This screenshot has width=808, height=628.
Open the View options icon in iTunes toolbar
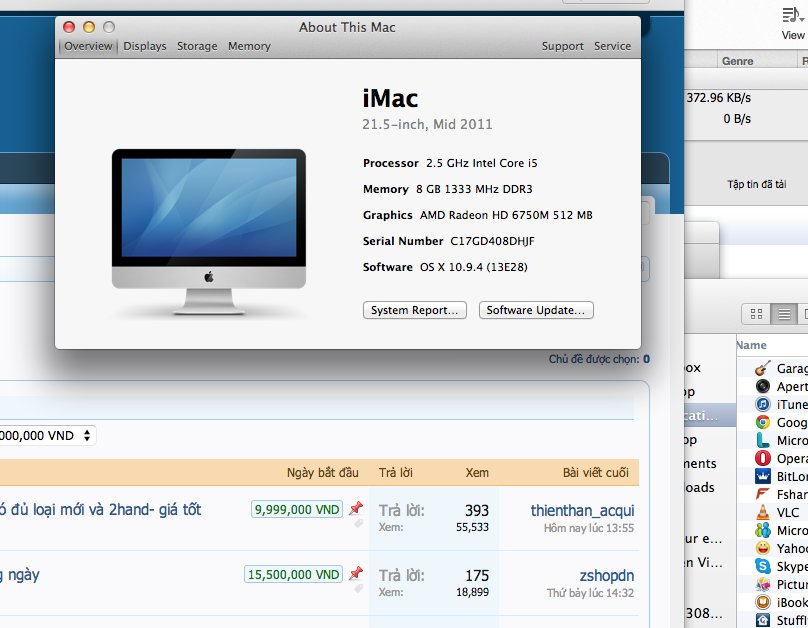(x=793, y=15)
